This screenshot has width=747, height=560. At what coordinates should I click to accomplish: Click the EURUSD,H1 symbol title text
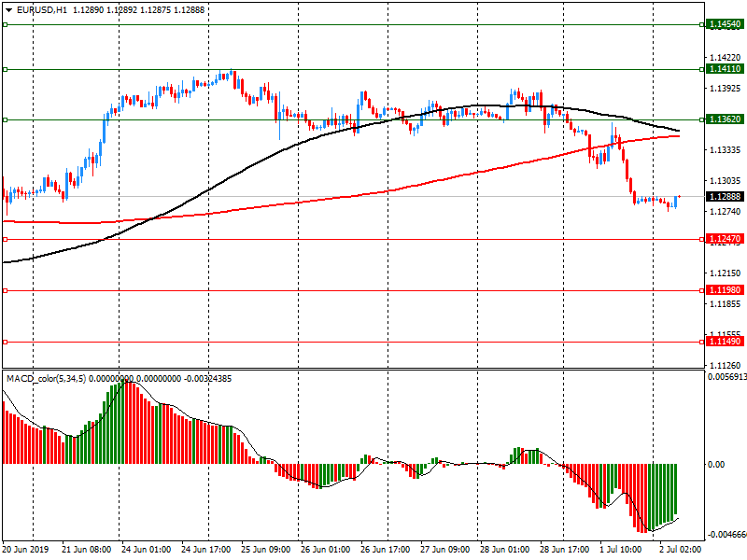tap(42, 10)
